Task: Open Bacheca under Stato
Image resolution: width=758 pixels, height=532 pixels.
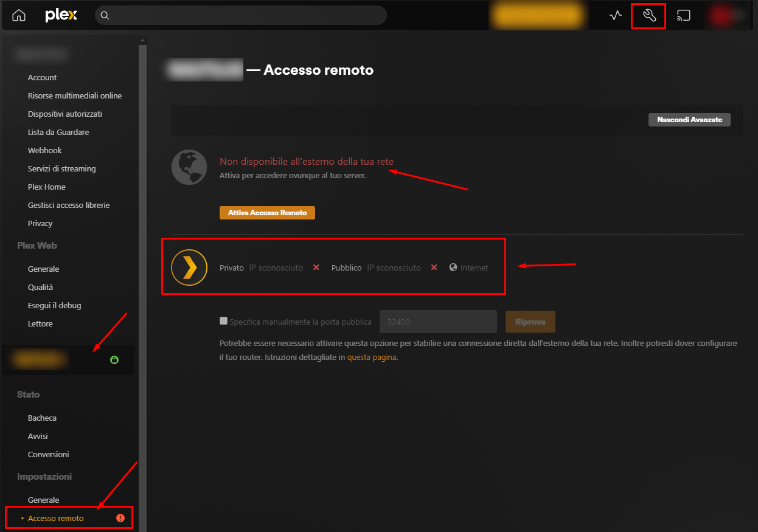Action: click(42, 418)
